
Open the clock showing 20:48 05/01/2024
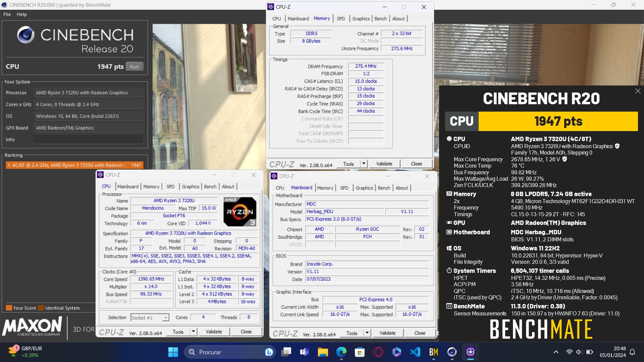[x=613, y=352]
